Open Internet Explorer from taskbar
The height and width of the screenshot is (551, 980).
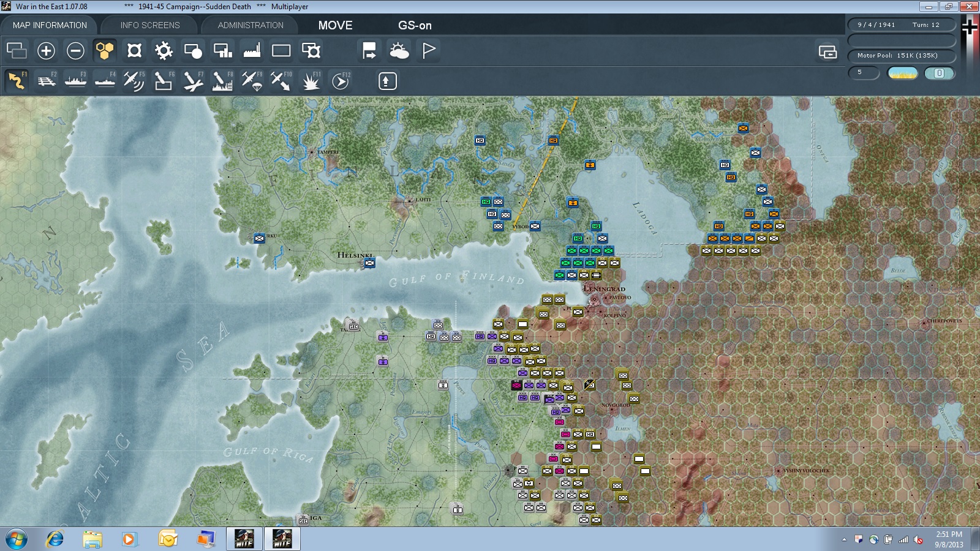(x=55, y=539)
